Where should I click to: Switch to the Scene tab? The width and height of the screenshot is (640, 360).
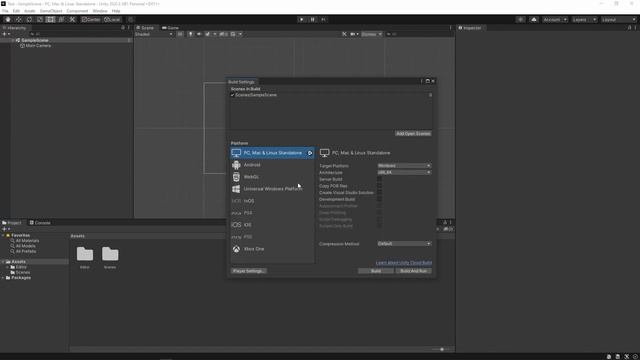(146, 28)
